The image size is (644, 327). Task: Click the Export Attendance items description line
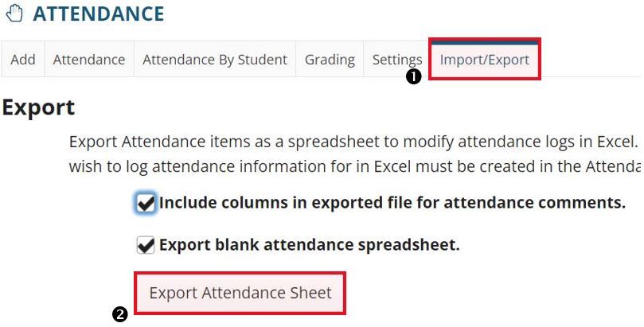coord(353,142)
